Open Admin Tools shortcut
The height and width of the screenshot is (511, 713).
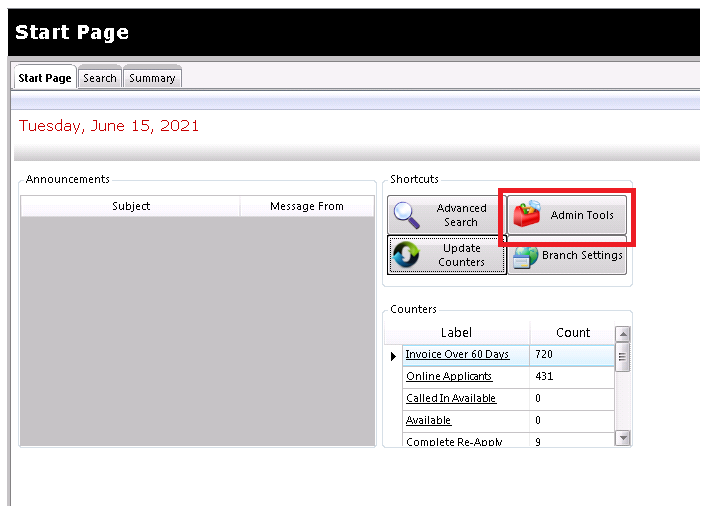click(x=567, y=215)
